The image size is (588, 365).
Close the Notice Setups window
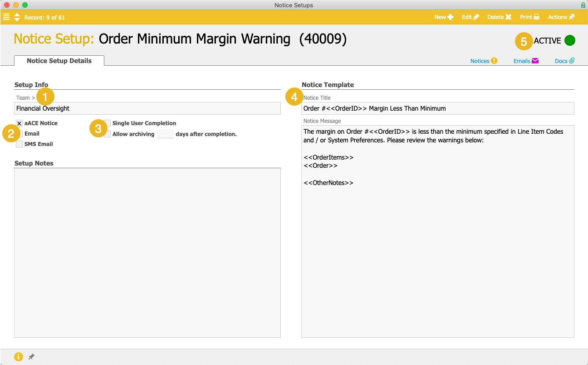click(x=7, y=5)
